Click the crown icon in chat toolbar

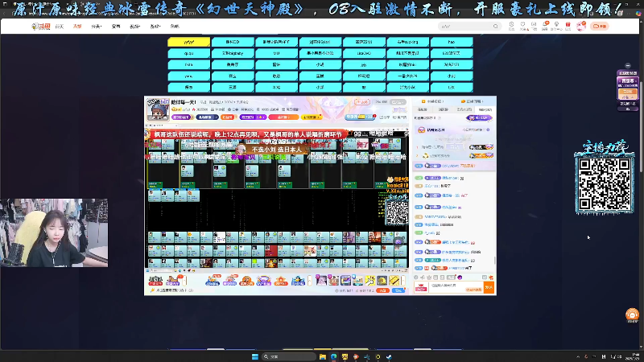click(x=429, y=278)
